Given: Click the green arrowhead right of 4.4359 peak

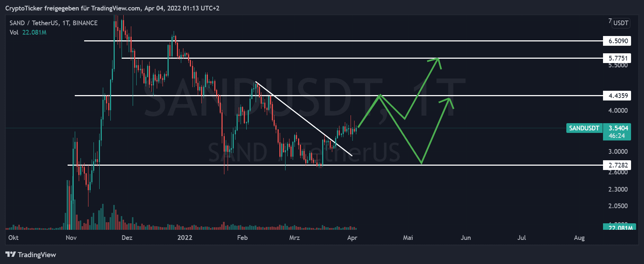Looking at the screenshot, I should tap(448, 100).
